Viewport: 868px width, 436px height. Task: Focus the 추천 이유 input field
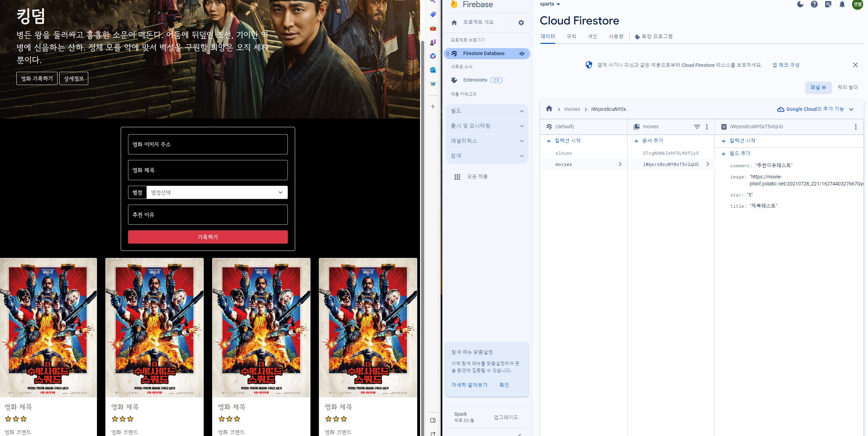point(208,215)
